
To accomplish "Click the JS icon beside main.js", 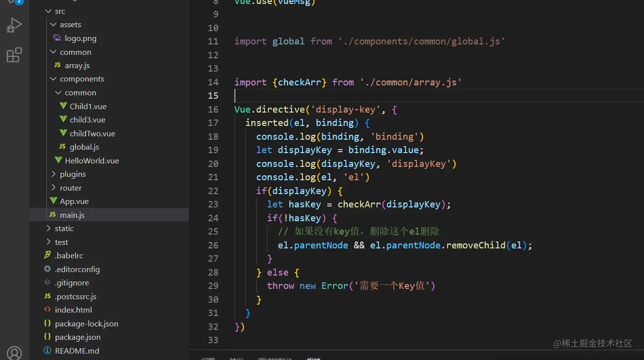I will [x=52, y=215].
